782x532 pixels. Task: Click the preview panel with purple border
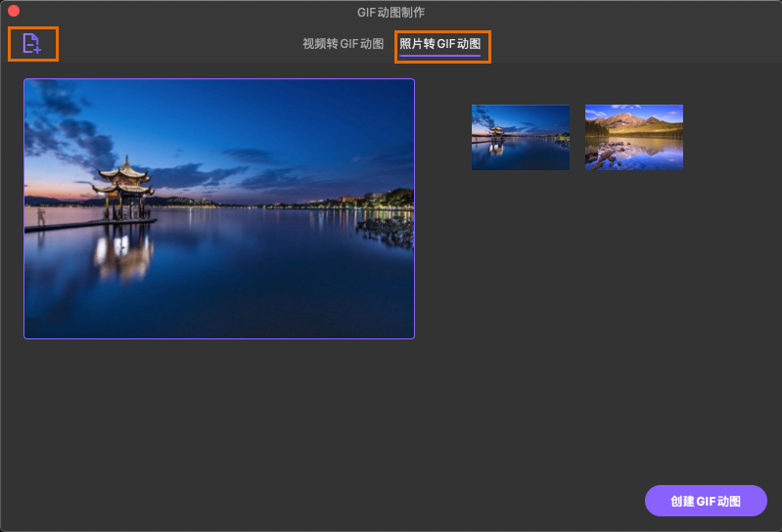click(219, 208)
